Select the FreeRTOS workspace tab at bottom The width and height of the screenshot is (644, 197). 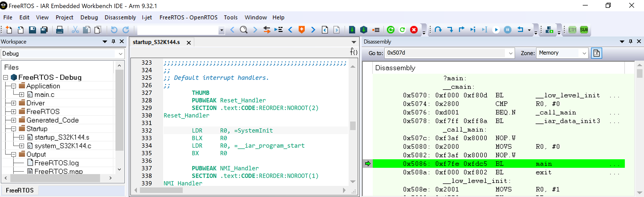tap(20, 190)
